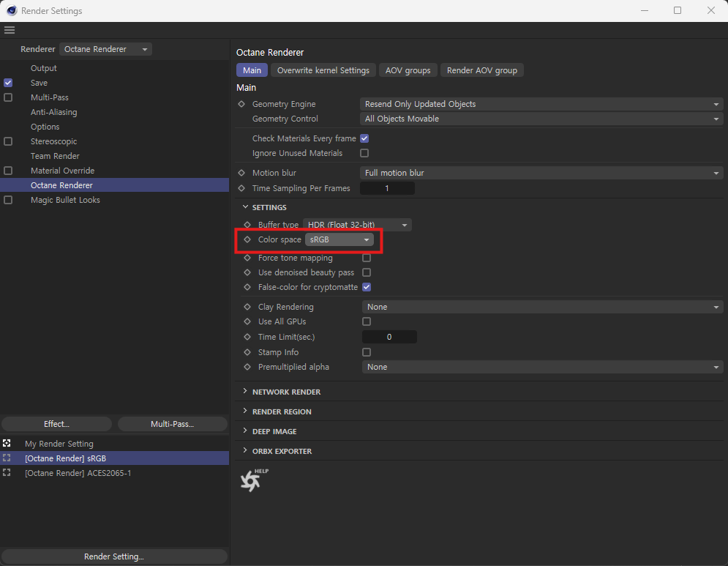Switch to the AOV groups tab
728x566 pixels.
pos(408,70)
